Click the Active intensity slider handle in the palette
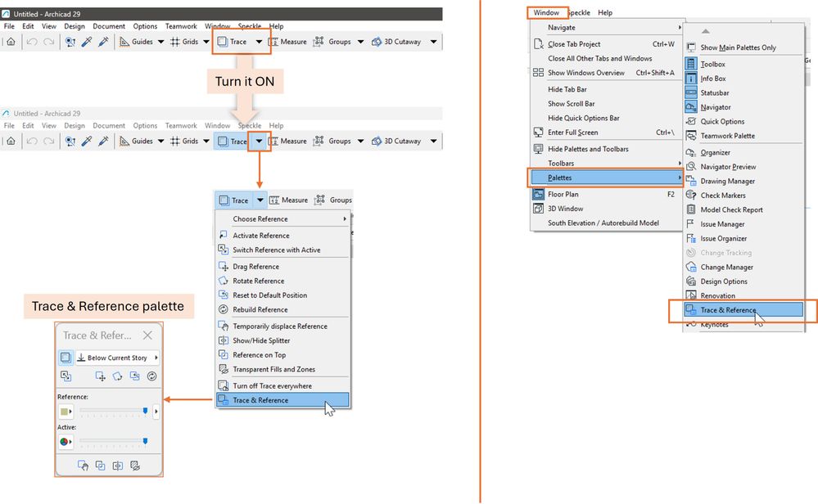The height and width of the screenshot is (504, 818). pos(145,442)
